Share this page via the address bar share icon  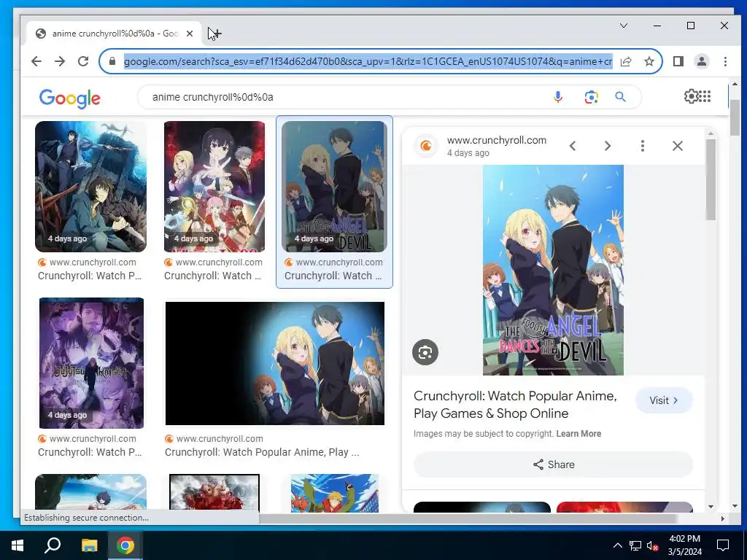(626, 61)
